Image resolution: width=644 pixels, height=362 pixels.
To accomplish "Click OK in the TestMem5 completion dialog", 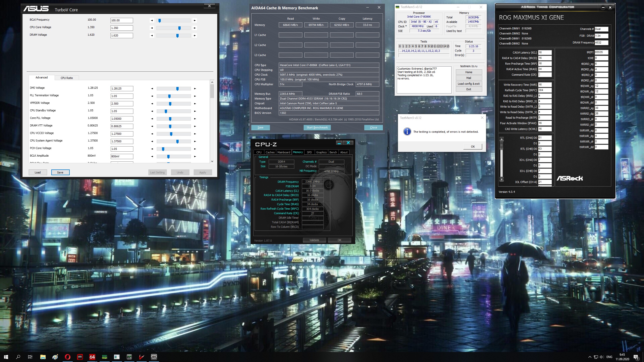I will coord(473,147).
